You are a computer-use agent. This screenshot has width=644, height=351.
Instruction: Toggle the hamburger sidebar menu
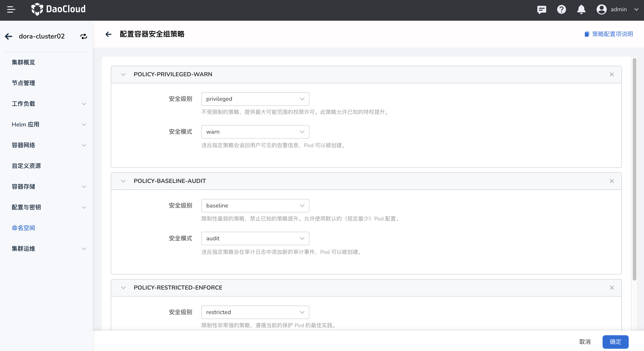coord(11,9)
